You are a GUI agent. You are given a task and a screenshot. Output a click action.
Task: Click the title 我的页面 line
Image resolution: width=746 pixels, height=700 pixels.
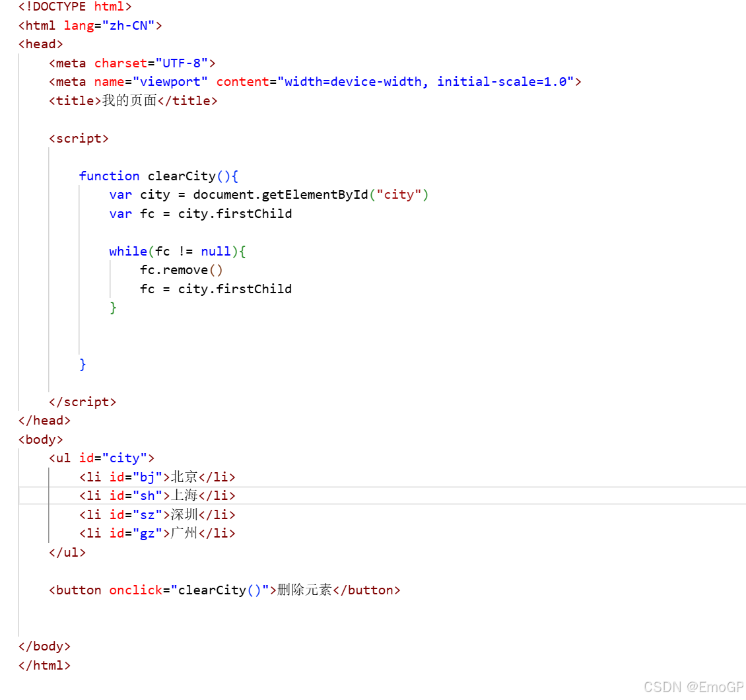tap(133, 101)
